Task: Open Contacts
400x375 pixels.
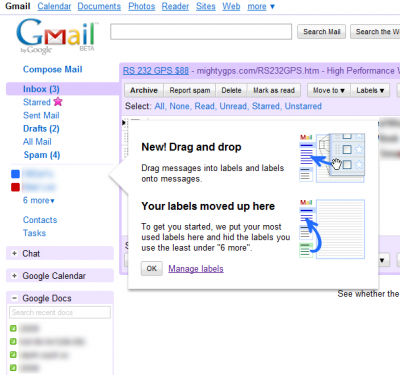Action: 40,220
